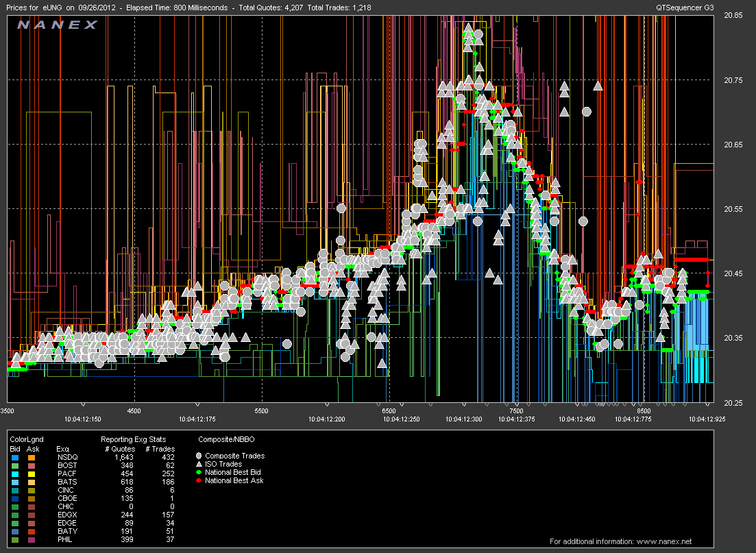The height and width of the screenshot is (553, 756).
Task: Click the 3500 sequence axis label
Action: coord(8,410)
